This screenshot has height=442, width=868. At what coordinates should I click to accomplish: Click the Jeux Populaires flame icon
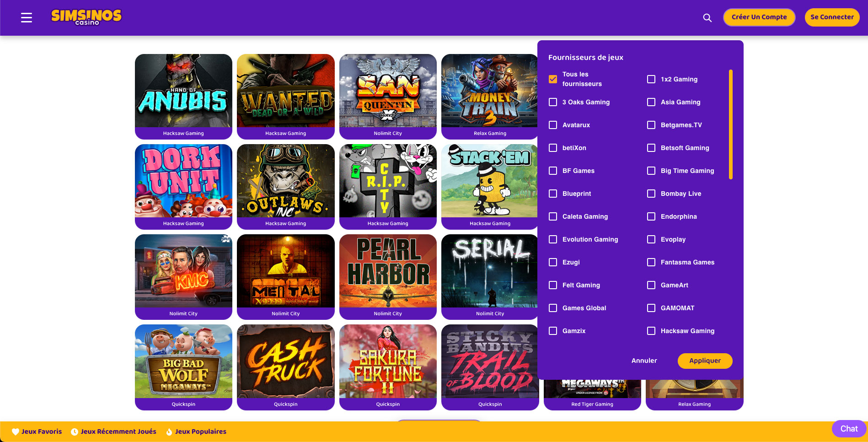(169, 431)
